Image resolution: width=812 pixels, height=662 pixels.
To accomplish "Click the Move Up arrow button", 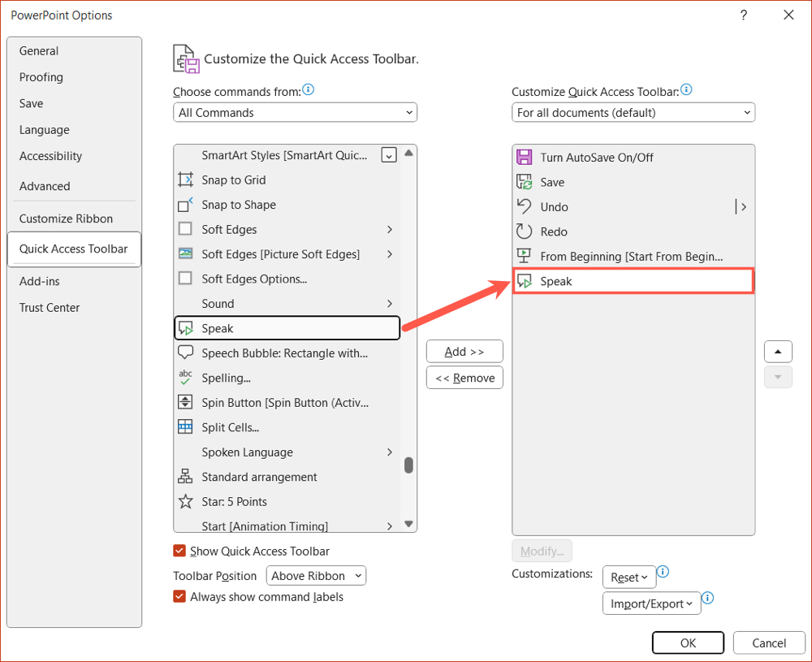I will (778, 352).
